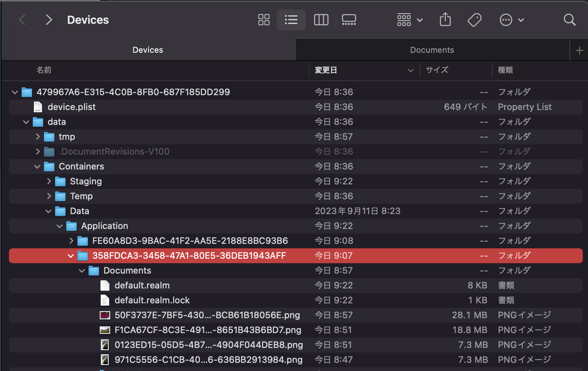
Task: Click the default.realm file icon
Action: click(105, 285)
